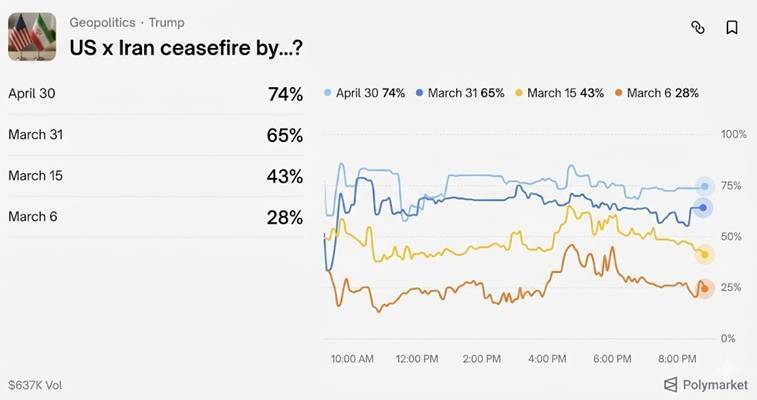Viewport: 757px width, 400px height.
Task: Click the market title heading
Action: point(187,47)
